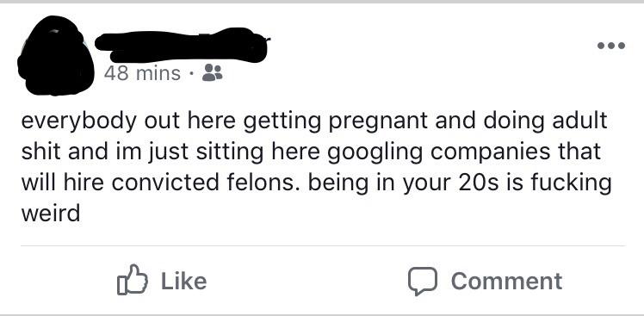Image resolution: width=644 pixels, height=316 pixels.
Task: Click the word "googling" in the post
Action: (x=375, y=153)
